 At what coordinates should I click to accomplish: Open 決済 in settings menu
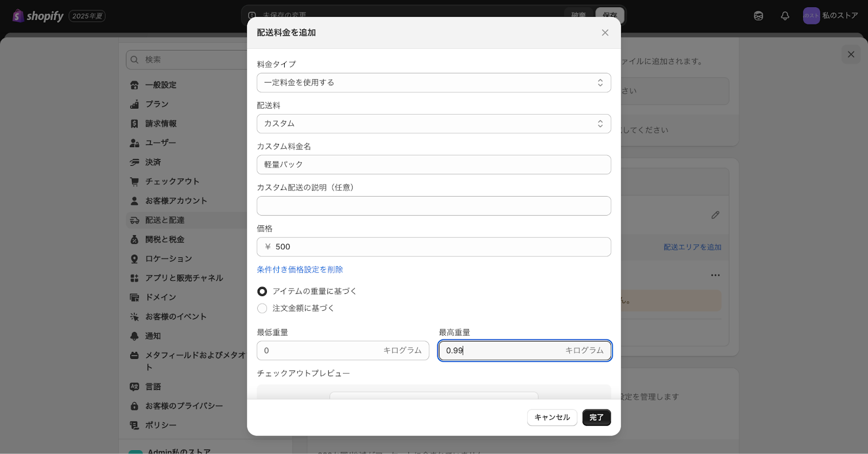click(x=153, y=162)
